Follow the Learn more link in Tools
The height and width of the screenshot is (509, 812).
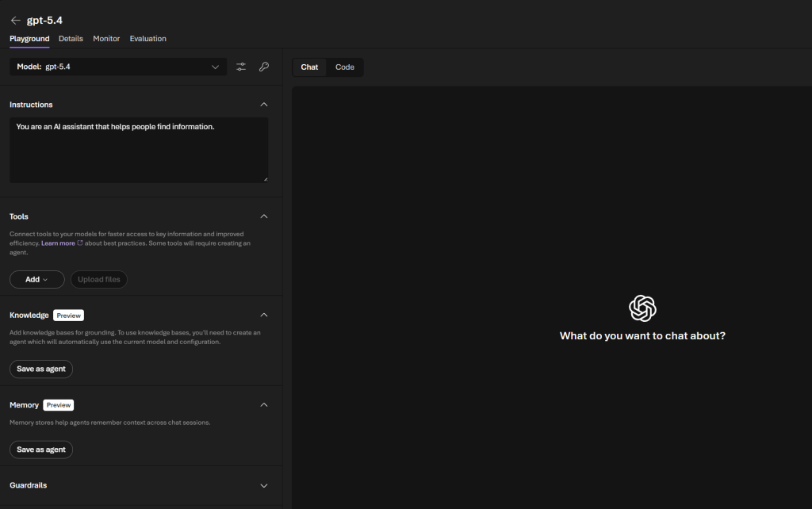(x=58, y=243)
